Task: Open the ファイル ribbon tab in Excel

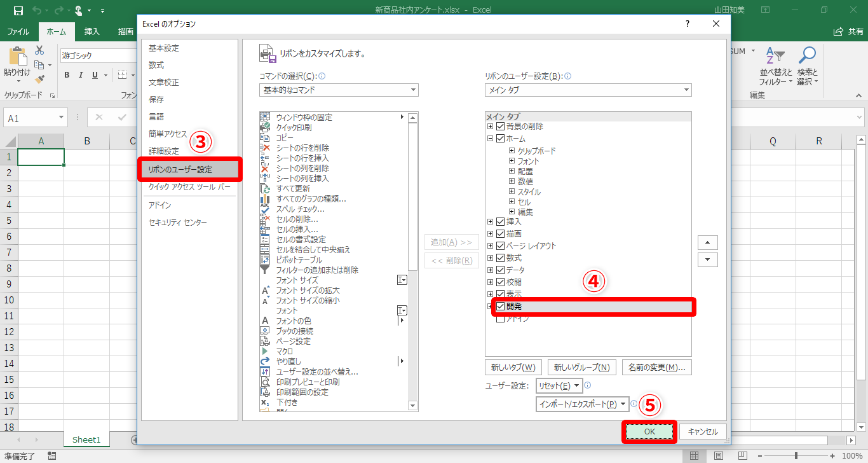Action: coord(18,32)
